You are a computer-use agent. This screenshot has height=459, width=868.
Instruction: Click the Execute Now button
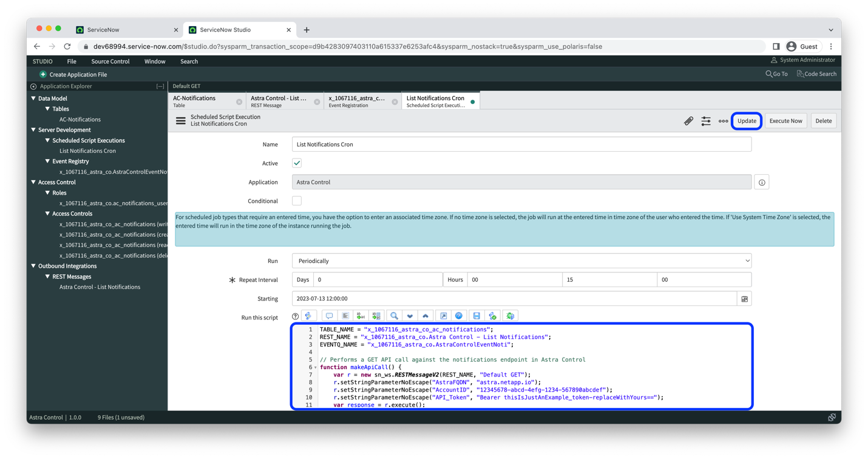(785, 121)
